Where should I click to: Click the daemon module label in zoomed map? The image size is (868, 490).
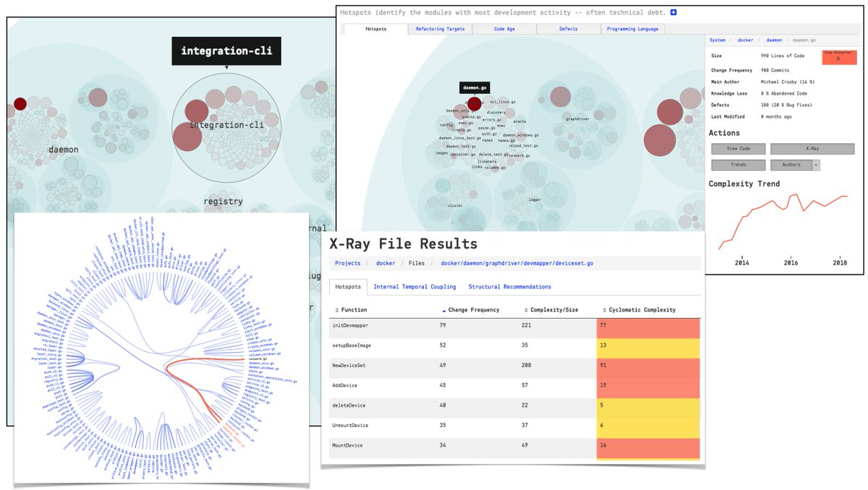point(64,150)
